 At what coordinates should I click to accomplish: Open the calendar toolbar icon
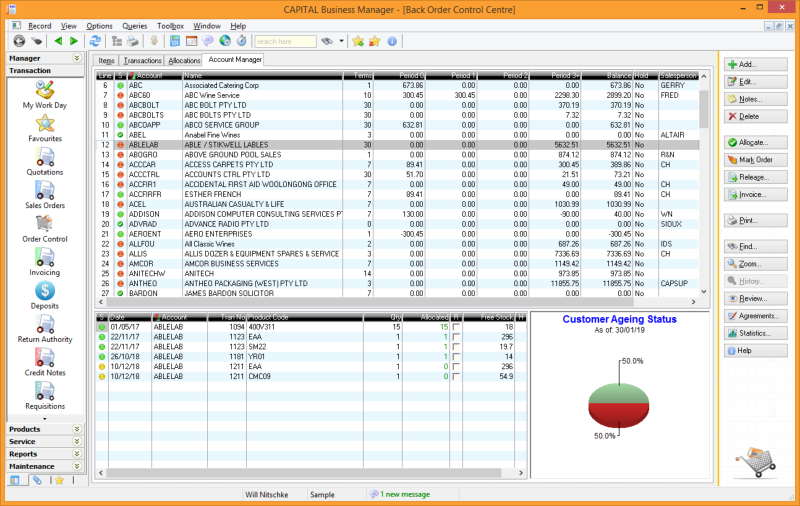(x=191, y=41)
